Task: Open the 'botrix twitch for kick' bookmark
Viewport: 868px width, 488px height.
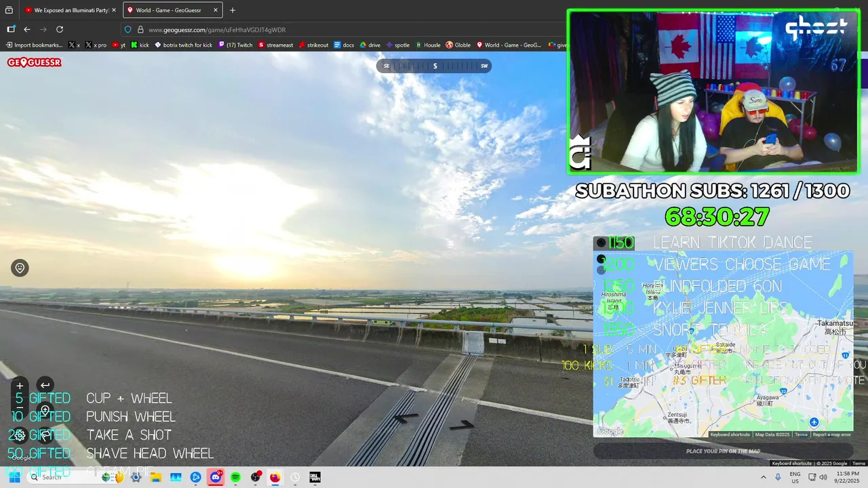Action: (183, 45)
